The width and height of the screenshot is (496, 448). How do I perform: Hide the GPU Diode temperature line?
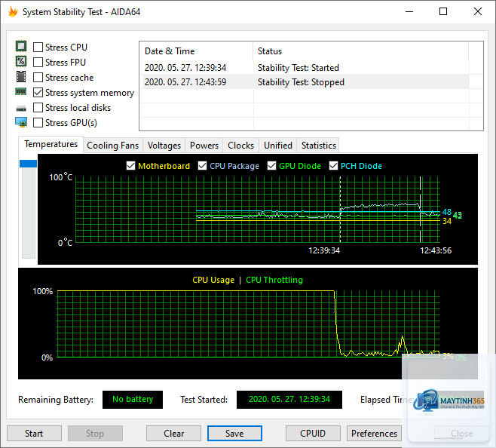tap(271, 166)
